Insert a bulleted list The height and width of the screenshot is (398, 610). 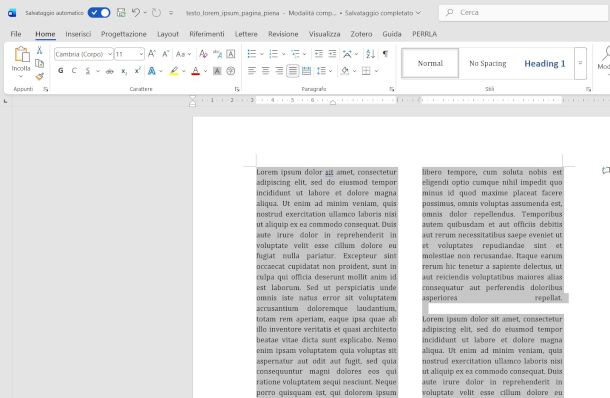click(252, 54)
